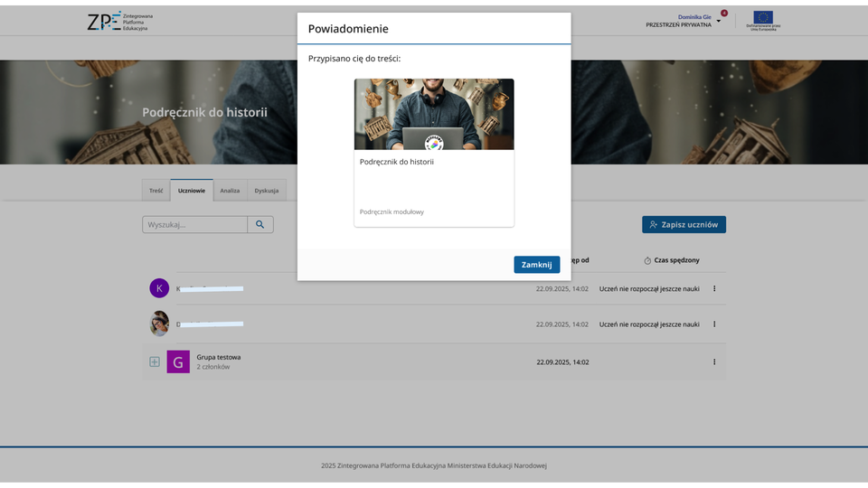Click the purple K student avatar
The width and height of the screenshot is (868, 488).
159,288
